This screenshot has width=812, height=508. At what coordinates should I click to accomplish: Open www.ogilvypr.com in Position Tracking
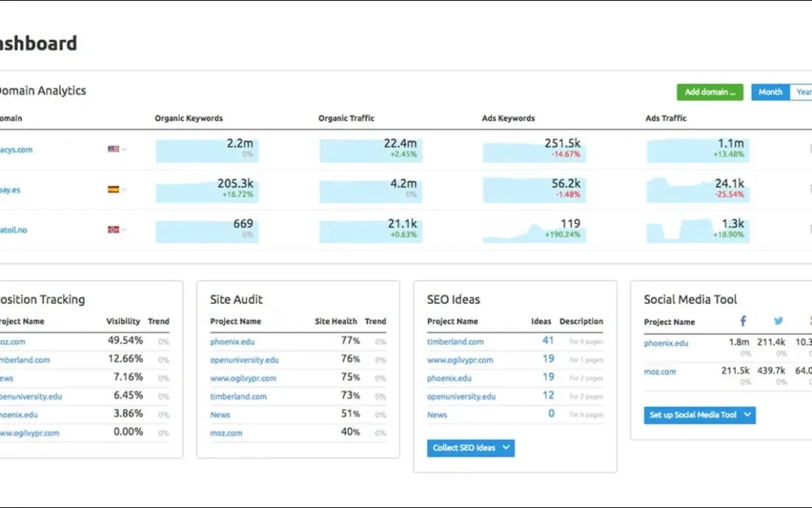pyautogui.click(x=29, y=433)
